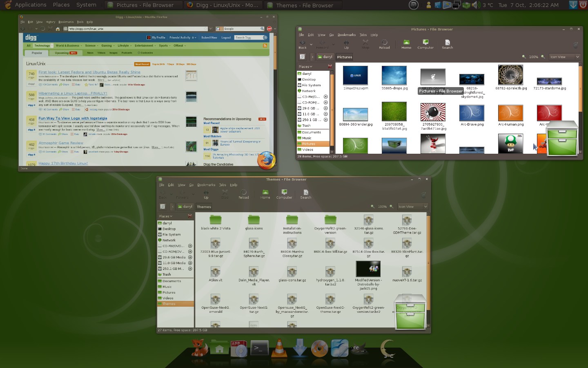
Task: Click volume speaker icon in top panel
Action: [476, 5]
